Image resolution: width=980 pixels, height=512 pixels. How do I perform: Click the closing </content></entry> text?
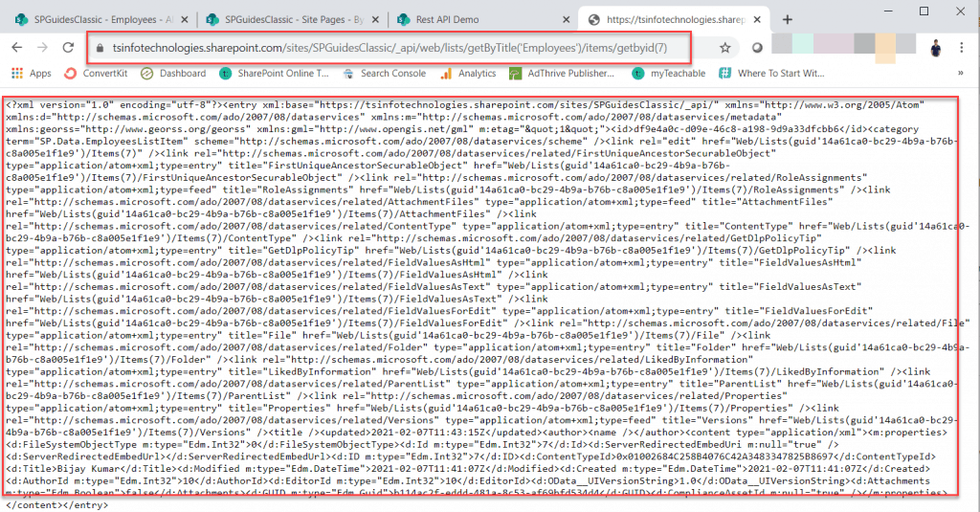click(56, 504)
